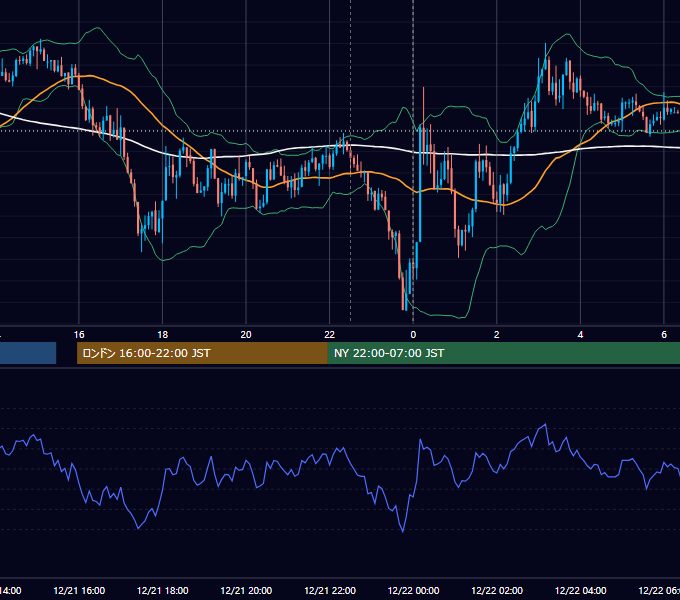Click the 12/21 20:00 time label
The width and height of the screenshot is (680, 600).
[246, 590]
